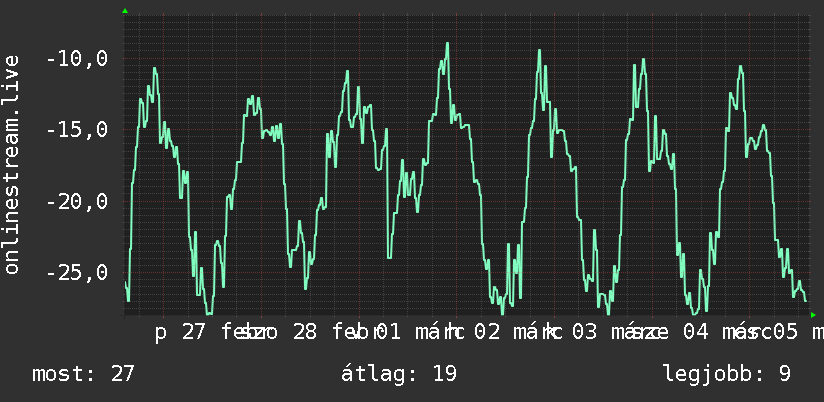Click the 'szo 28 febr' date label
The height and width of the screenshot is (402, 824).
pyautogui.click(x=310, y=333)
